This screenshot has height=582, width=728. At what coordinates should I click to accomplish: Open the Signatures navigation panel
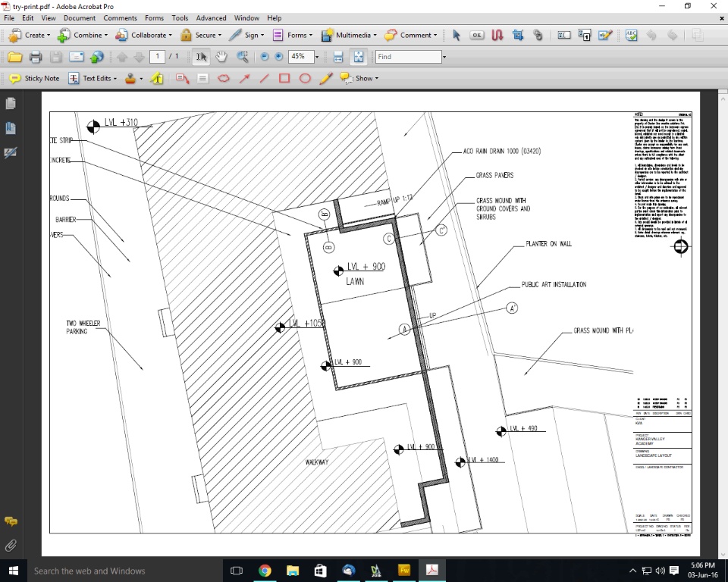(11, 152)
